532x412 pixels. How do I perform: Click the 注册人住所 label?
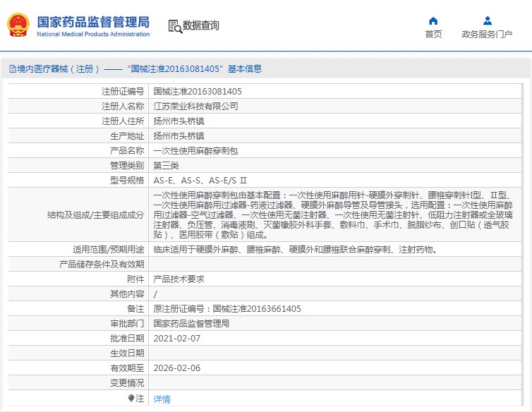click(123, 121)
